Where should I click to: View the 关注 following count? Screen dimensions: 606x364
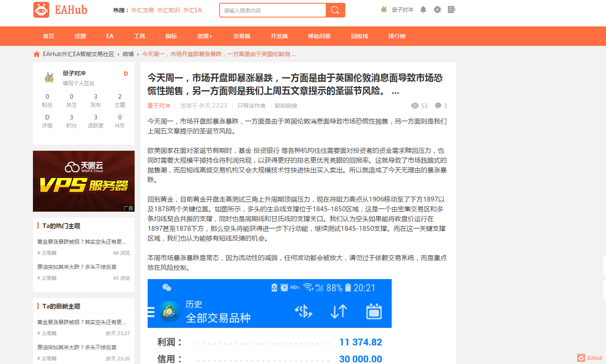point(72,101)
